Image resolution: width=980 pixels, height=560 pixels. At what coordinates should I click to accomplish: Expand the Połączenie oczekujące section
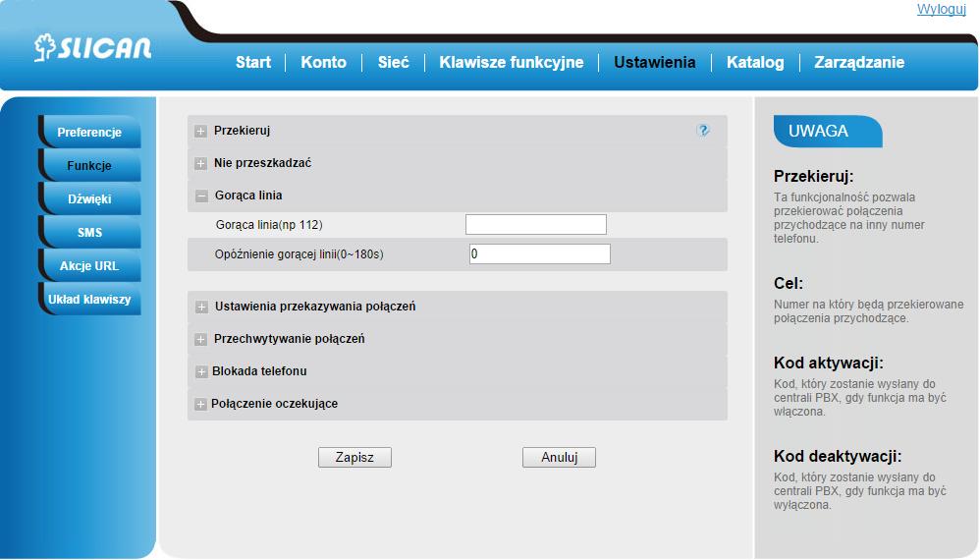[200, 405]
